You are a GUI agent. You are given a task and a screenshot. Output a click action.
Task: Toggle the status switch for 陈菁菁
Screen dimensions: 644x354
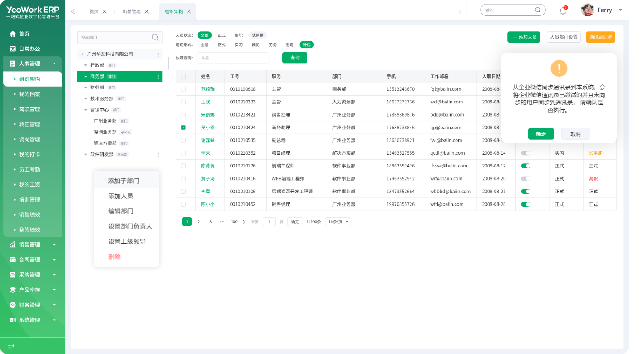[x=526, y=166]
